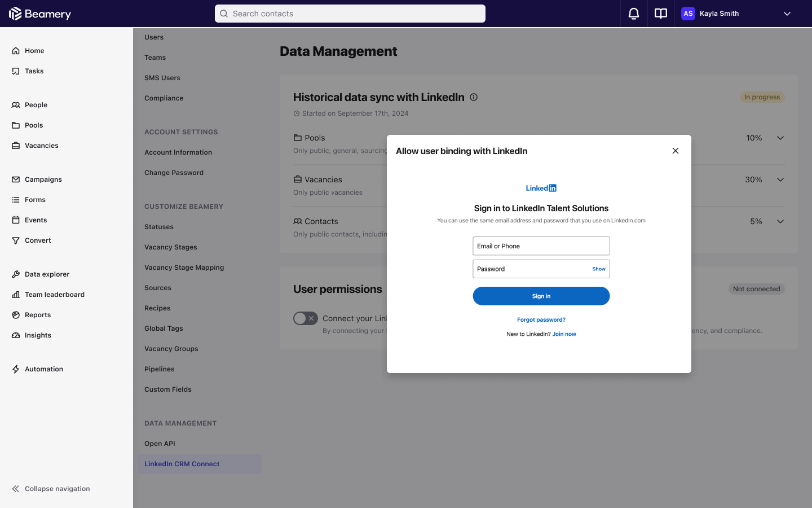The width and height of the screenshot is (812, 508).
Task: Open Vacancy Groups settings
Action: pos(171,349)
